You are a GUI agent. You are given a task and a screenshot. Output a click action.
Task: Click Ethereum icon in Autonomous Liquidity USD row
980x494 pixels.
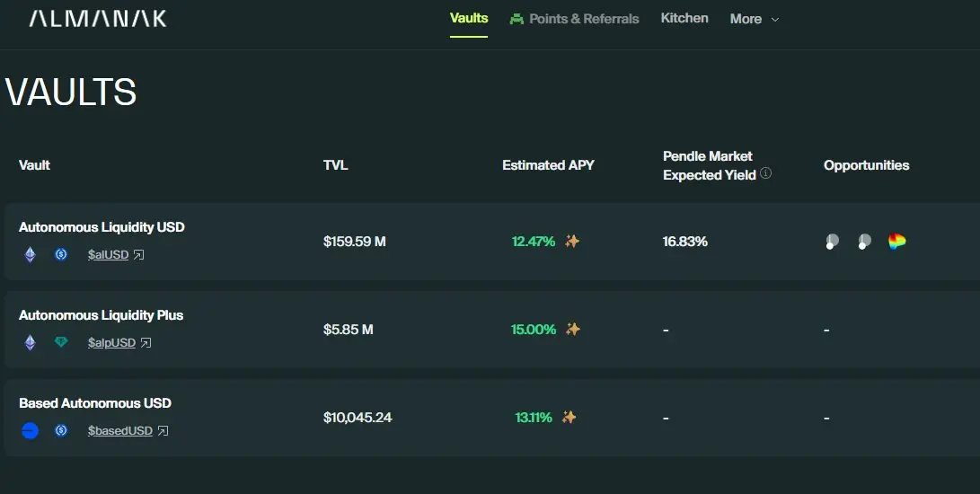pos(30,254)
